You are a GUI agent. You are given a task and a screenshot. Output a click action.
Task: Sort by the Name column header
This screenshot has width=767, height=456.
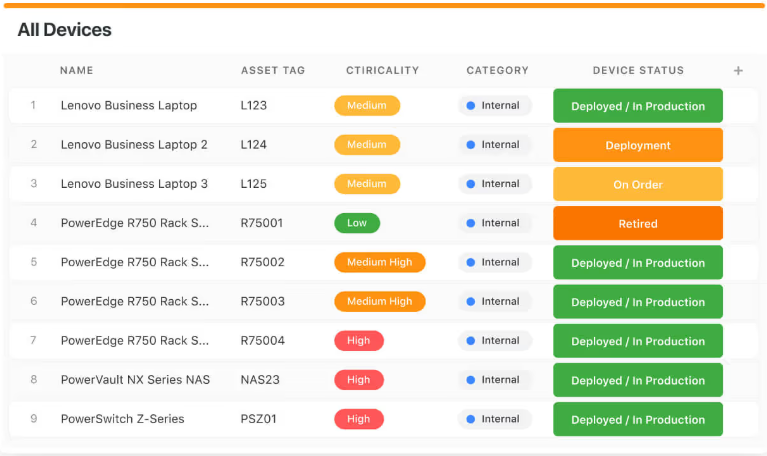click(76, 71)
